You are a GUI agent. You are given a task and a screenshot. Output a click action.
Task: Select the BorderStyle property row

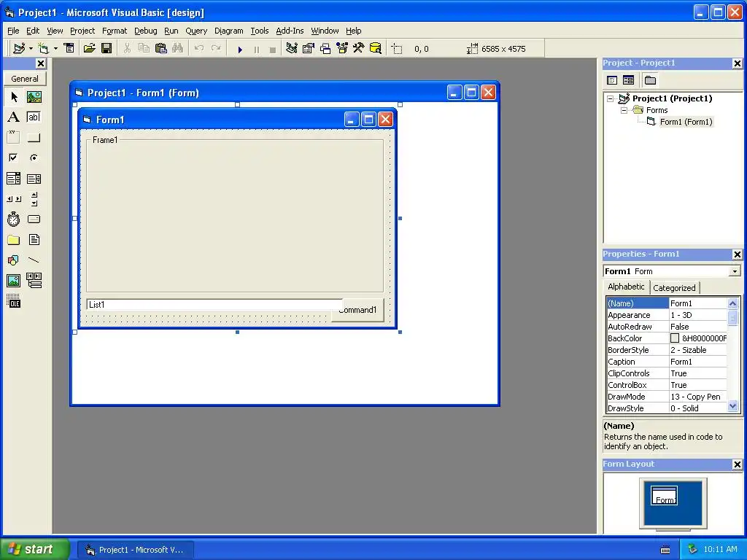[x=667, y=350]
